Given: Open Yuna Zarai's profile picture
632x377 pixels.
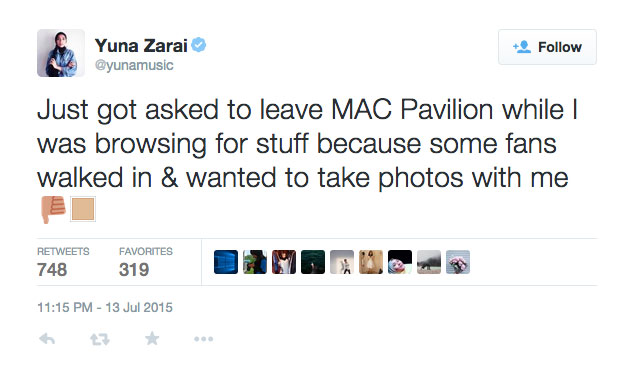Looking at the screenshot, I should tap(61, 53).
